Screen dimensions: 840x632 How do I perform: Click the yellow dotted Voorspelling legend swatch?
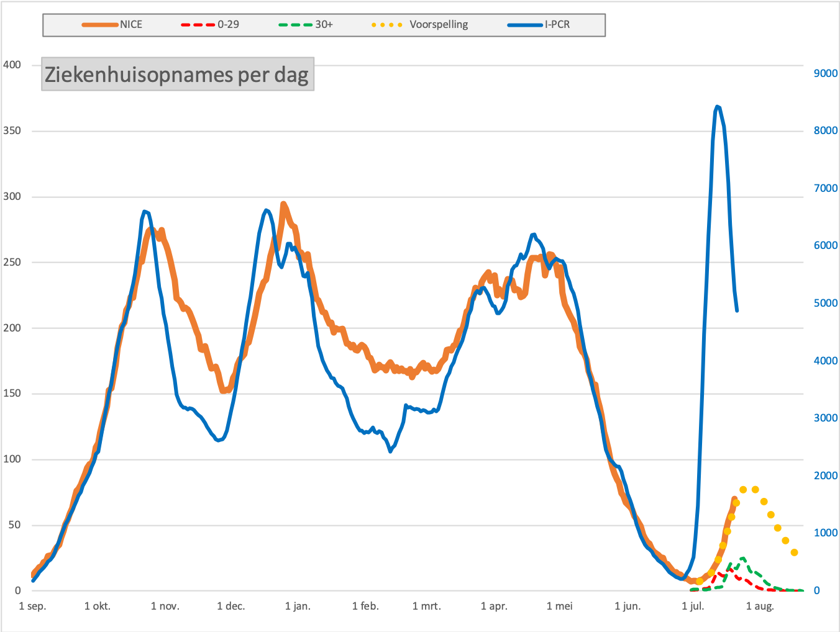(387, 25)
